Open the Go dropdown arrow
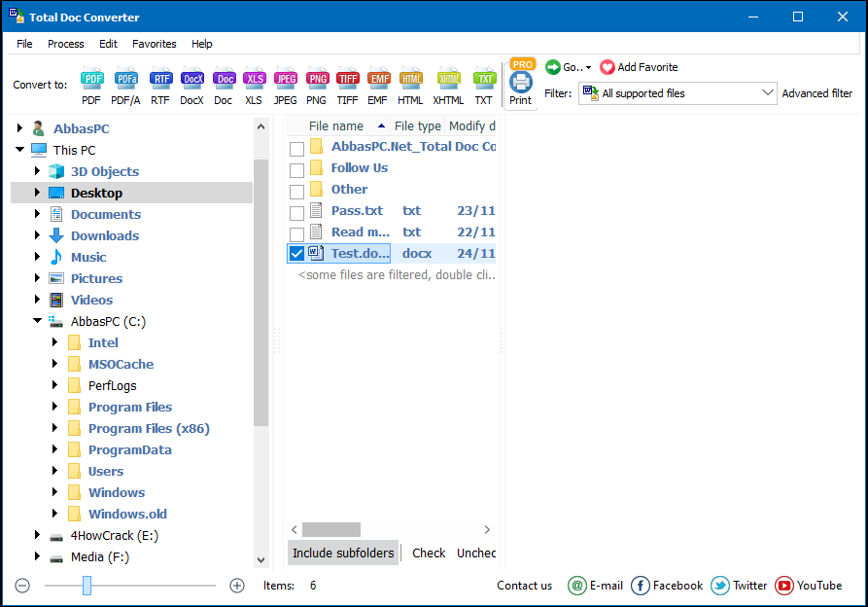The image size is (868, 607). (588, 67)
